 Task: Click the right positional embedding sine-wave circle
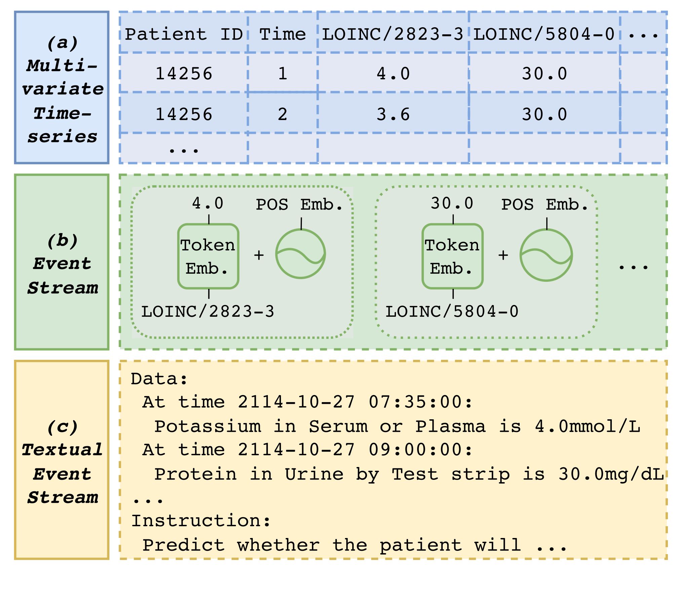coord(546,255)
